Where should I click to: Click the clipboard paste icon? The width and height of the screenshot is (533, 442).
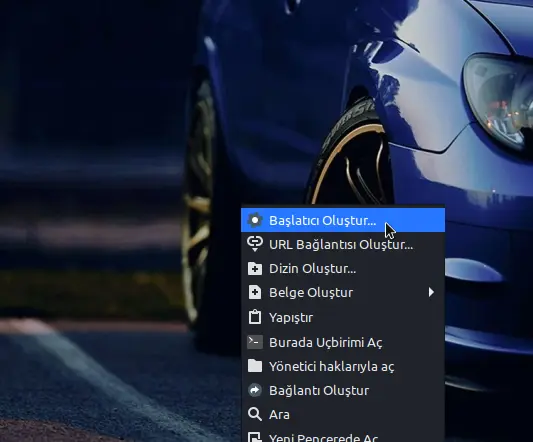[x=255, y=317]
